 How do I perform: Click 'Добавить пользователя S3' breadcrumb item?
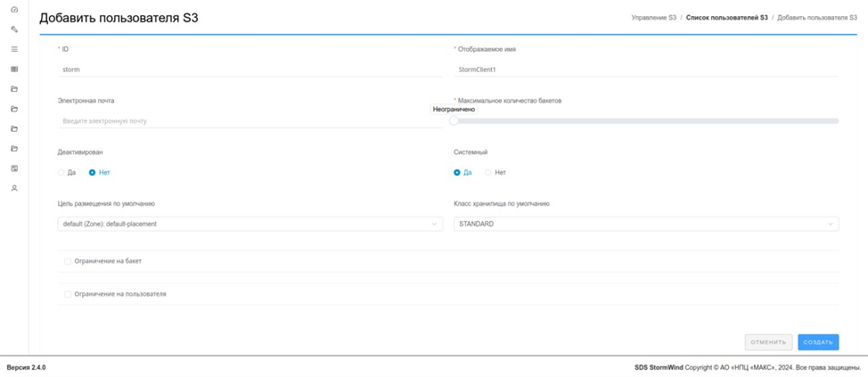[x=817, y=18]
